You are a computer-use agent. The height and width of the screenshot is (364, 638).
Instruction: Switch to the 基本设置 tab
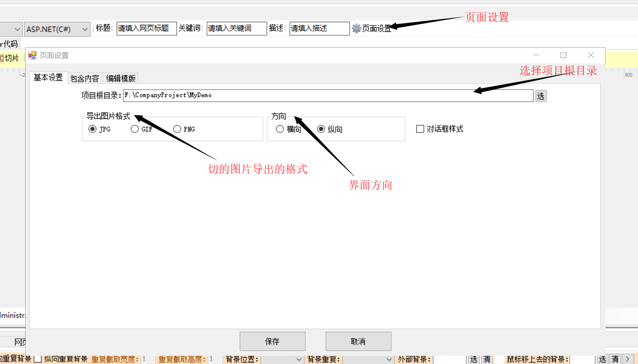(48, 77)
